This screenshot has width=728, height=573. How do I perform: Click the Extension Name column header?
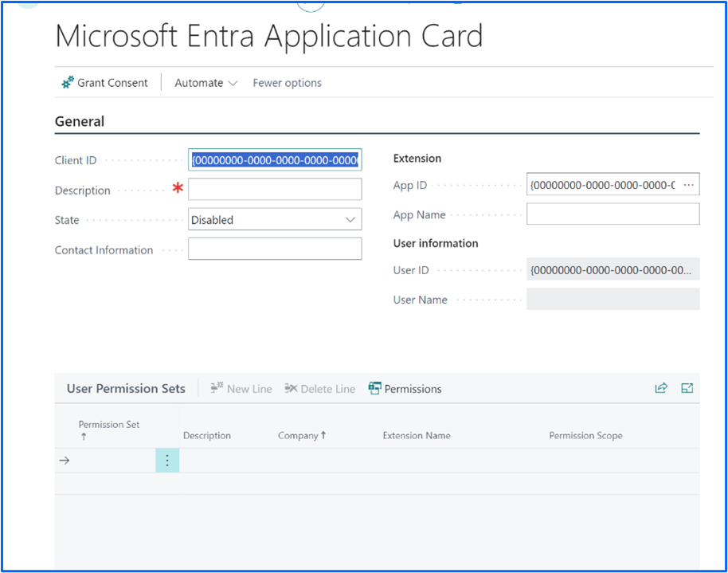(417, 435)
